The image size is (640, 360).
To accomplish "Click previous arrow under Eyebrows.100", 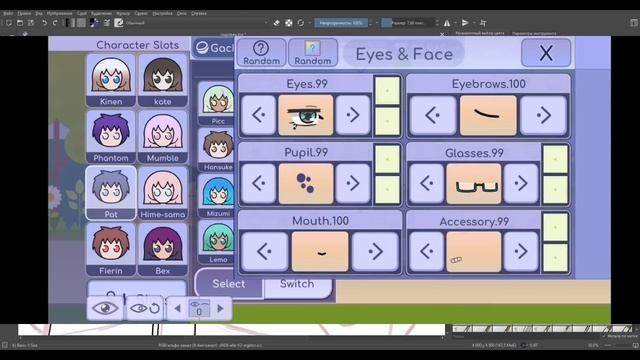I will click(433, 115).
